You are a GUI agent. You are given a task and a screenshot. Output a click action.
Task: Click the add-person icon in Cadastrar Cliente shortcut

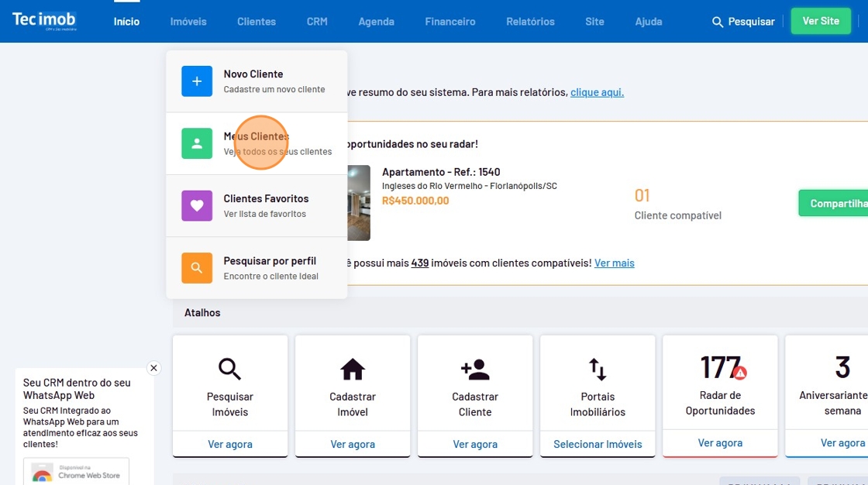(475, 370)
